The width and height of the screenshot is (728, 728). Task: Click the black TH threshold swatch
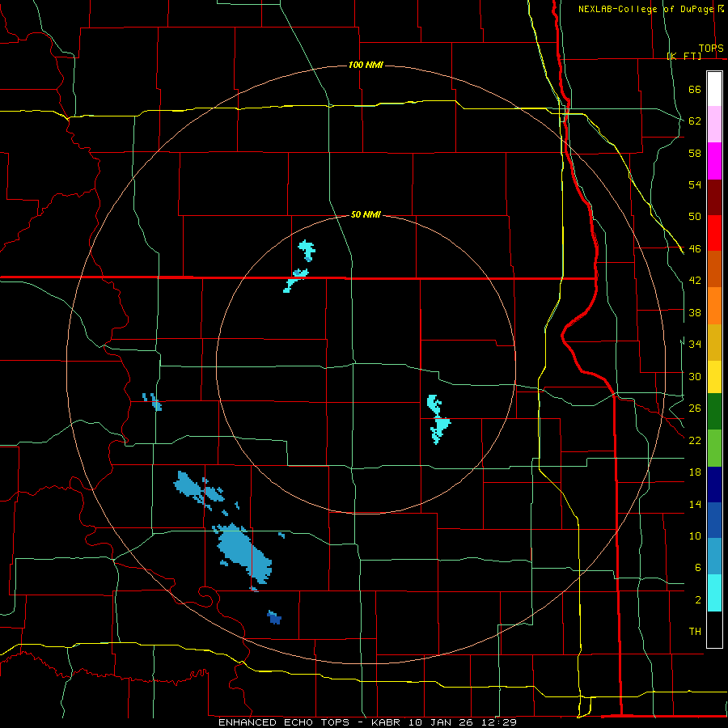(714, 629)
